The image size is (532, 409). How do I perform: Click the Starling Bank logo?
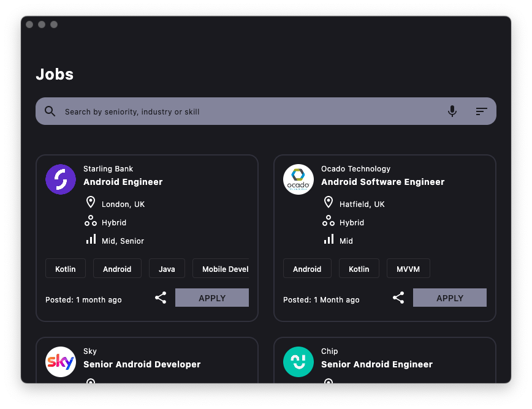point(61,179)
